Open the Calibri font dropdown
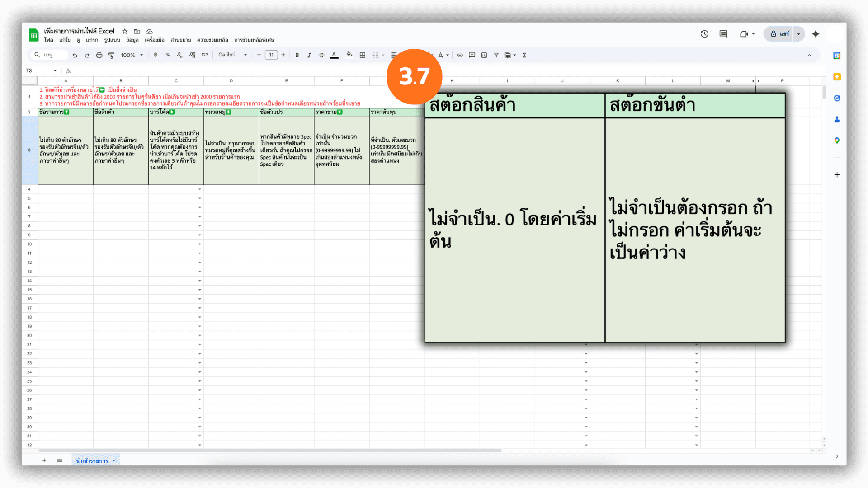 tap(232, 55)
